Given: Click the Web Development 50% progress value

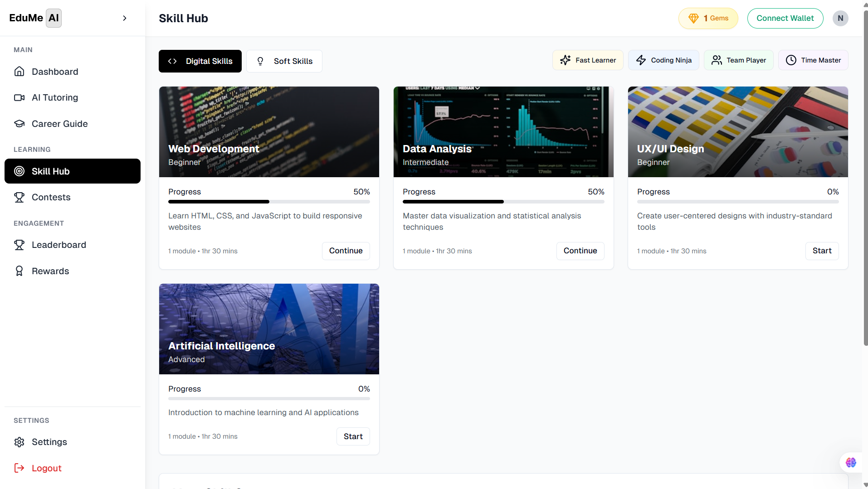Looking at the screenshot, I should (361, 192).
